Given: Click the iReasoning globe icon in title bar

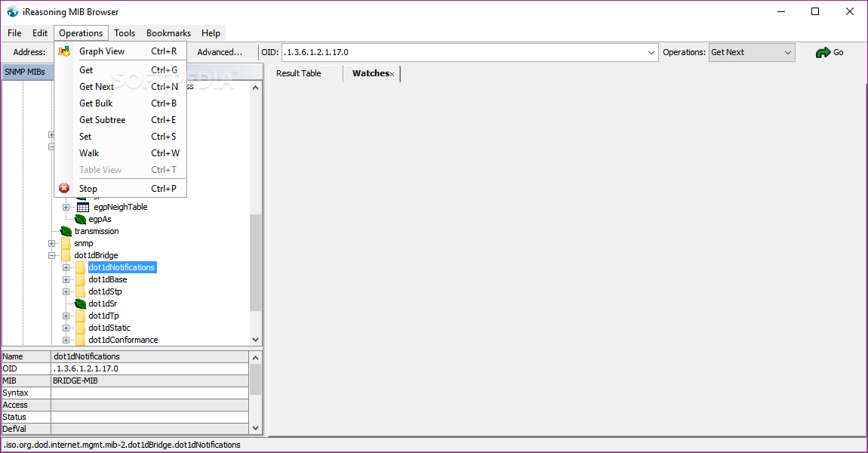Looking at the screenshot, I should tap(12, 11).
